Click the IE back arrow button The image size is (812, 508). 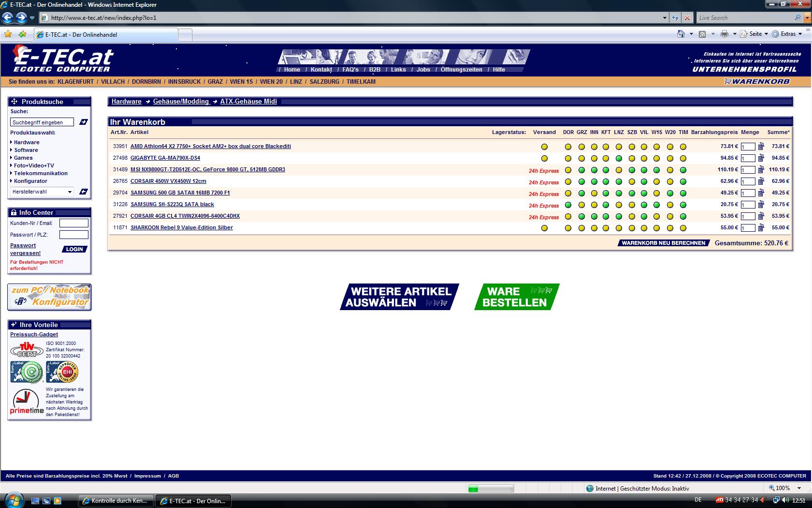coord(7,18)
